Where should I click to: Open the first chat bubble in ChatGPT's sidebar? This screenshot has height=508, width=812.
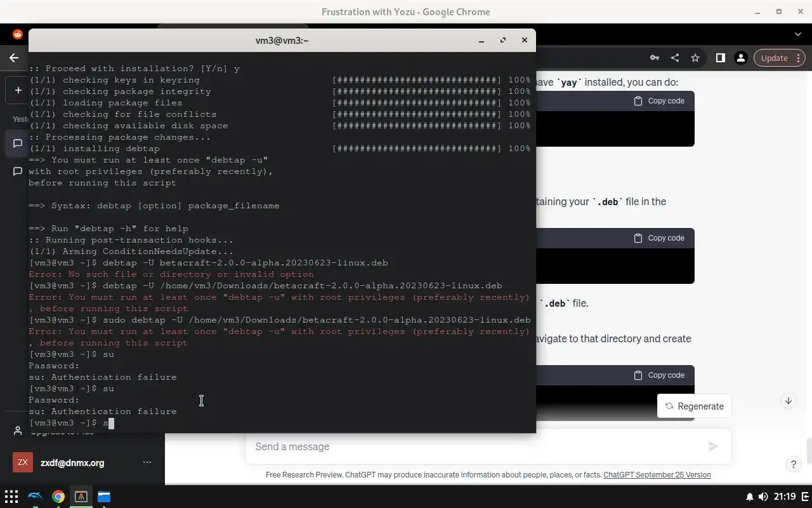(18, 144)
